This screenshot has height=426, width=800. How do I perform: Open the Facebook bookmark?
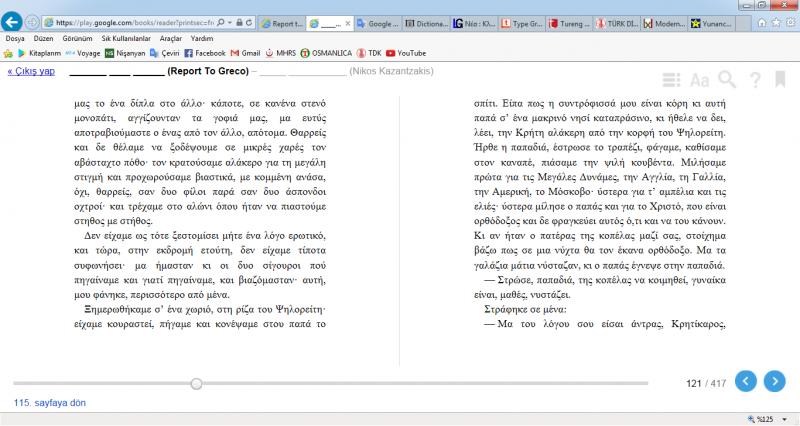click(205, 53)
